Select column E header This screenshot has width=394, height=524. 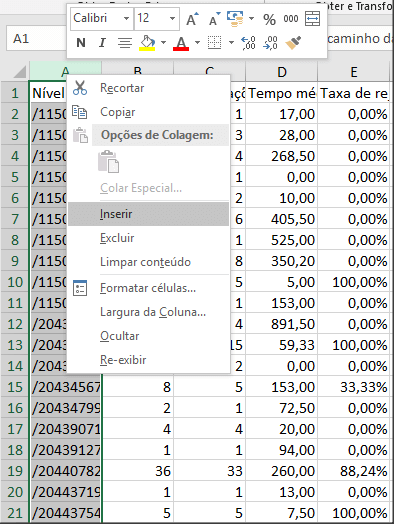(354, 72)
